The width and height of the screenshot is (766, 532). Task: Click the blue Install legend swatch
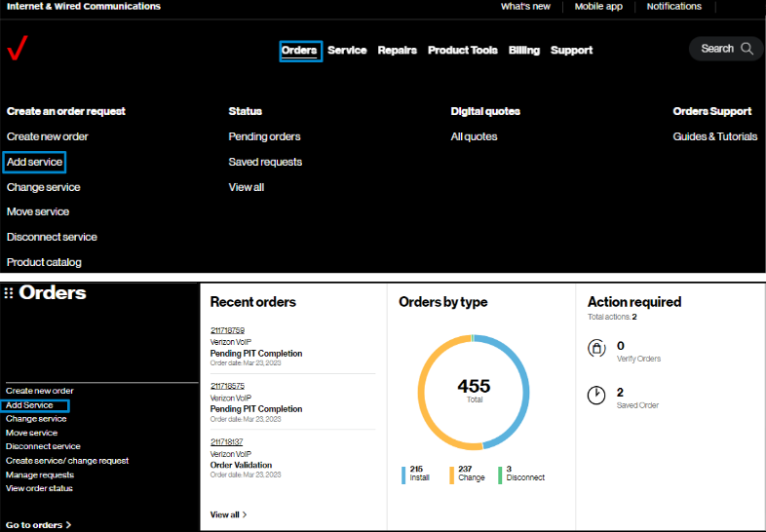click(403, 475)
